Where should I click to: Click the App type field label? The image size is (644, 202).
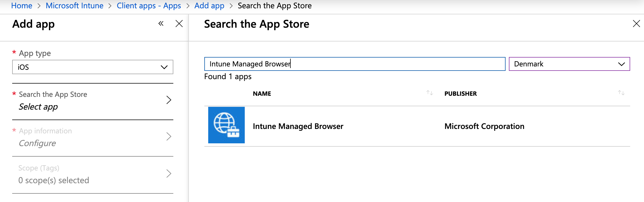click(x=35, y=53)
